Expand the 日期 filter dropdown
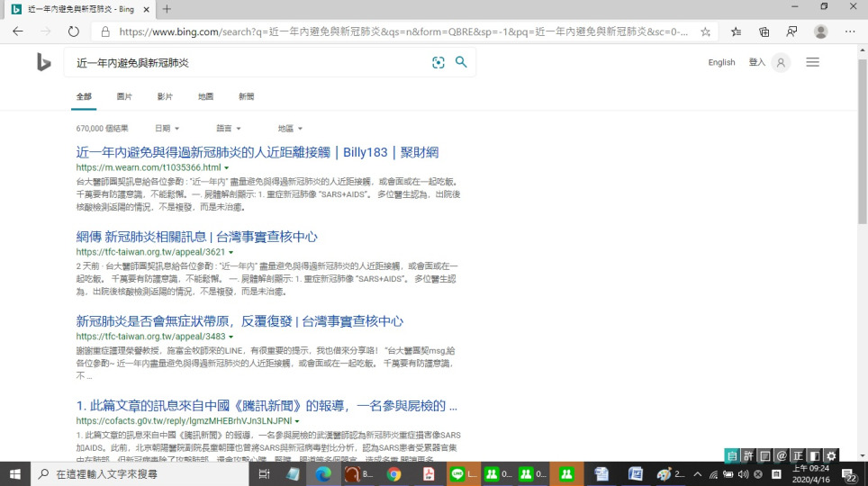Image resolution: width=868 pixels, height=486 pixels. 167,129
